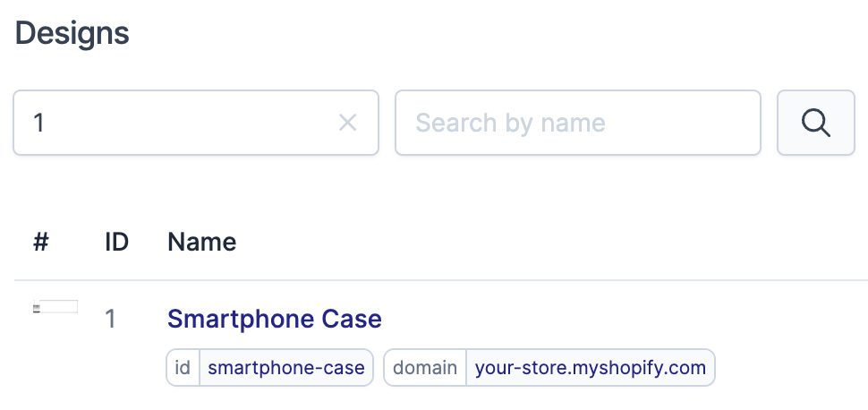Click the Designs page heading
The width and height of the screenshot is (868, 410).
72,34
